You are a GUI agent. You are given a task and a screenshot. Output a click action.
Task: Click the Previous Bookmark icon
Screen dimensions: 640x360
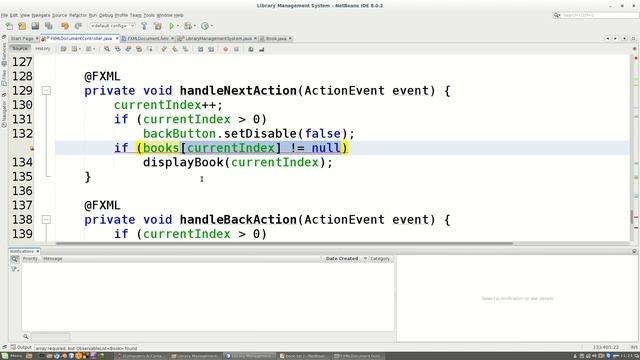(x=164, y=49)
